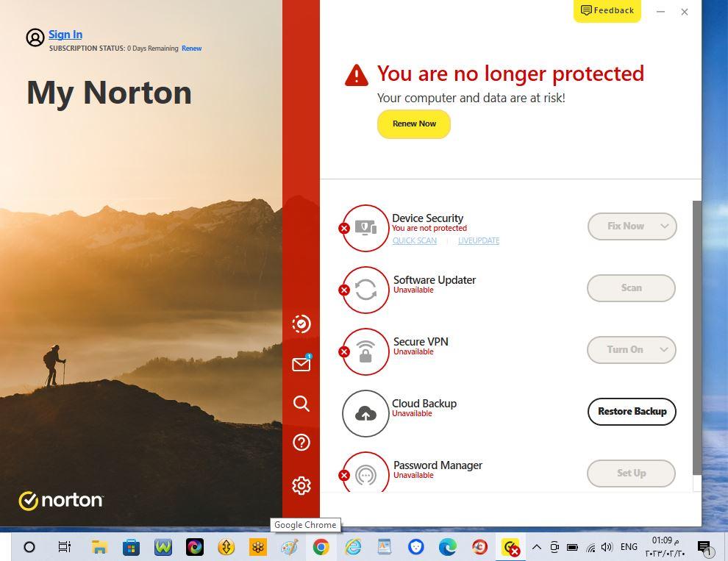728x561 pixels.
Task: Open the help question mark icon
Action: [301, 443]
